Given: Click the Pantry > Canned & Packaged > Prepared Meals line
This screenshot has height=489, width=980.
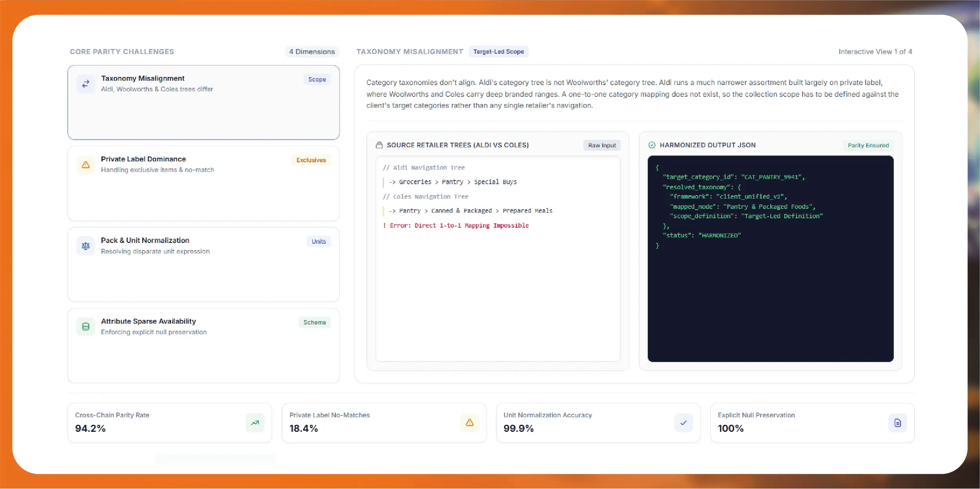Looking at the screenshot, I should (471, 211).
